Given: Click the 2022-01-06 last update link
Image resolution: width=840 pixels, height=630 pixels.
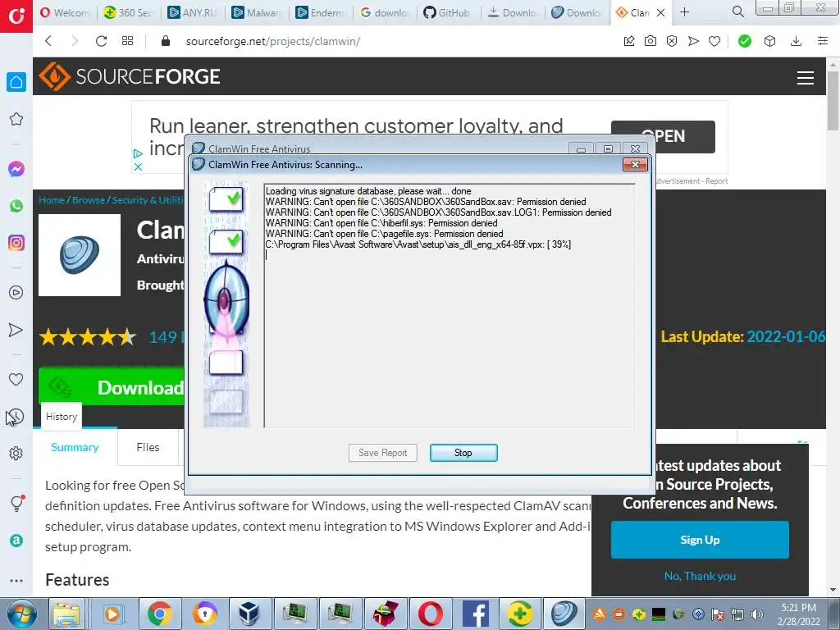Looking at the screenshot, I should tap(786, 336).
